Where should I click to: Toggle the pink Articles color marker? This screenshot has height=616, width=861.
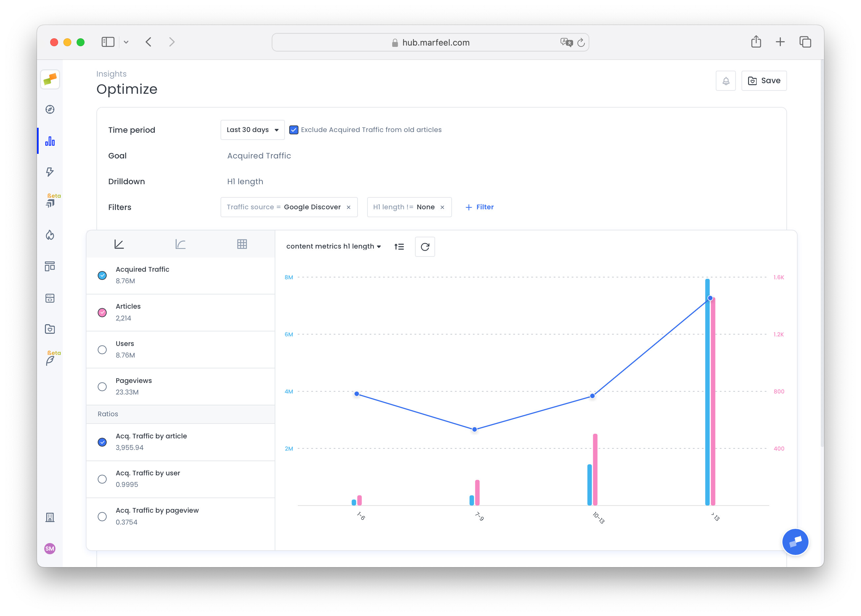102,313
